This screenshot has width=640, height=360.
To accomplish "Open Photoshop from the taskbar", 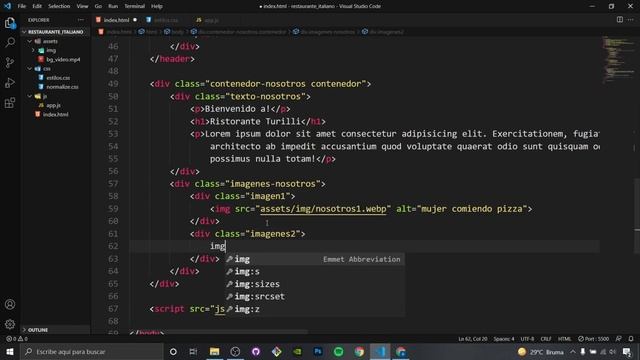I will (318, 351).
